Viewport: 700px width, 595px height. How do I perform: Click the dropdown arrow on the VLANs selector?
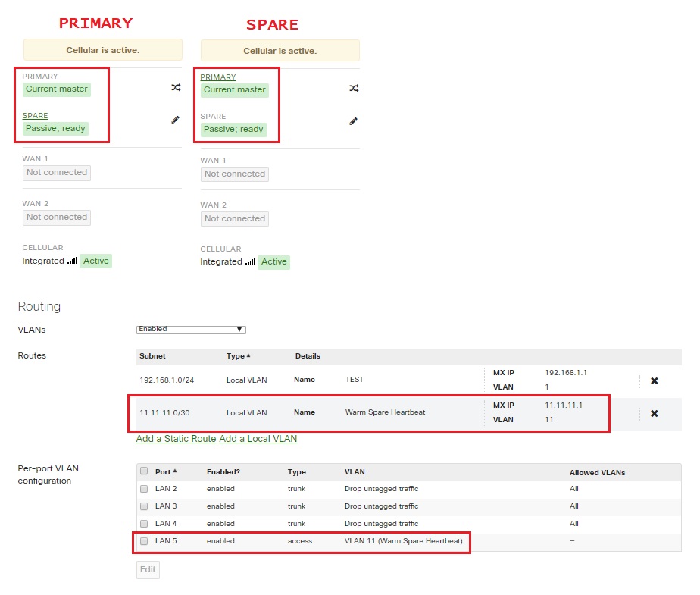240,329
